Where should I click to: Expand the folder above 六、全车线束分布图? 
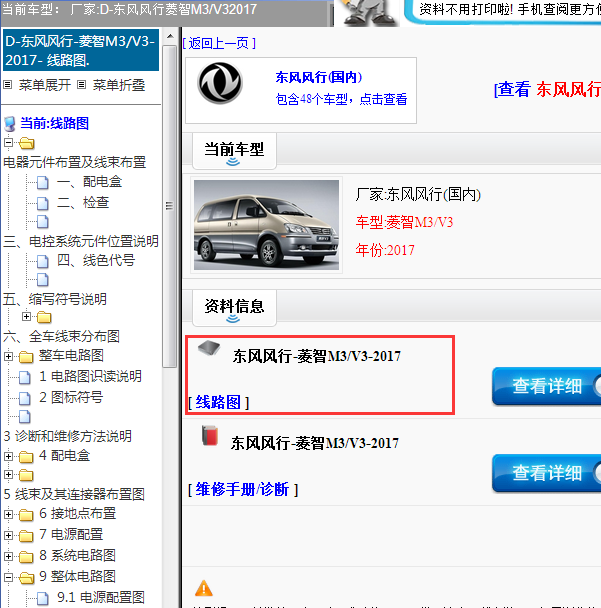26,316
